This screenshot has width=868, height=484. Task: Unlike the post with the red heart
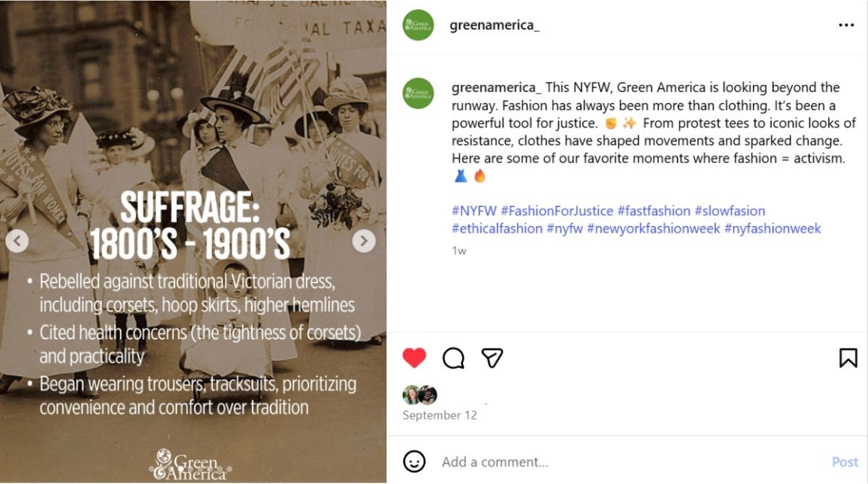coord(414,357)
